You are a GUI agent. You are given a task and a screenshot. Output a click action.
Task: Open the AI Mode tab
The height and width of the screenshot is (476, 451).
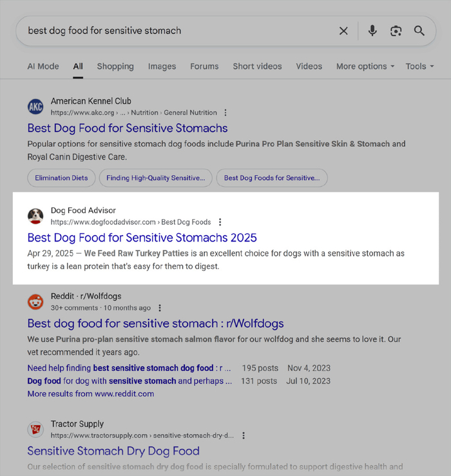click(43, 66)
